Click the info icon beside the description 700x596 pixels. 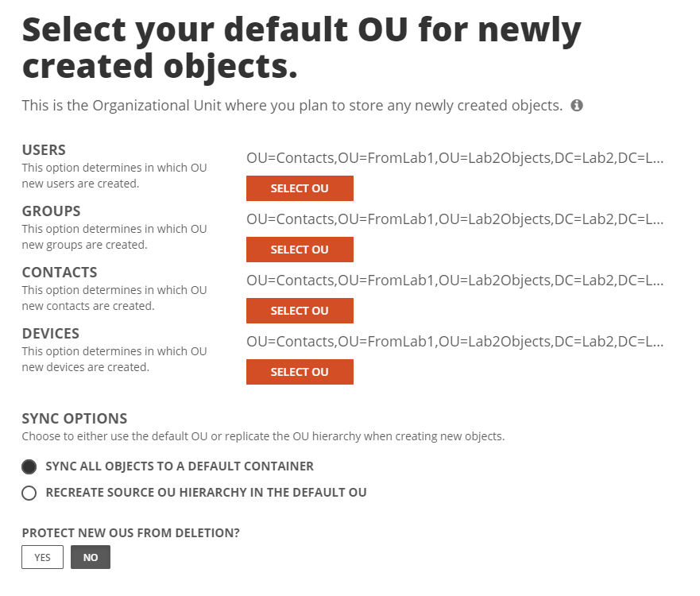[x=577, y=106]
